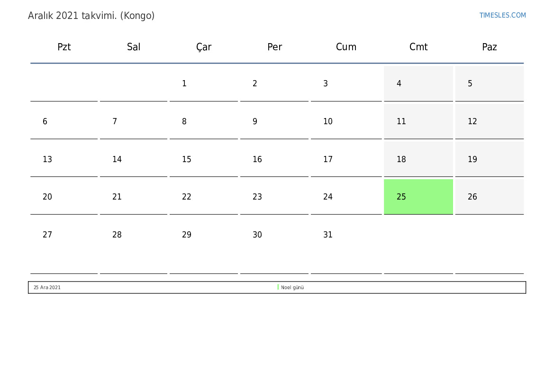Click the green Noel günü legend marker
The height and width of the screenshot is (392, 554).
point(278,287)
